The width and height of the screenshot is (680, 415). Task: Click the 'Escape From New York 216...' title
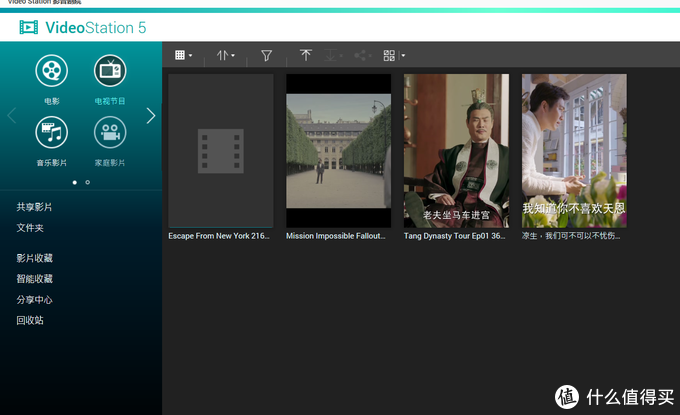(219, 236)
